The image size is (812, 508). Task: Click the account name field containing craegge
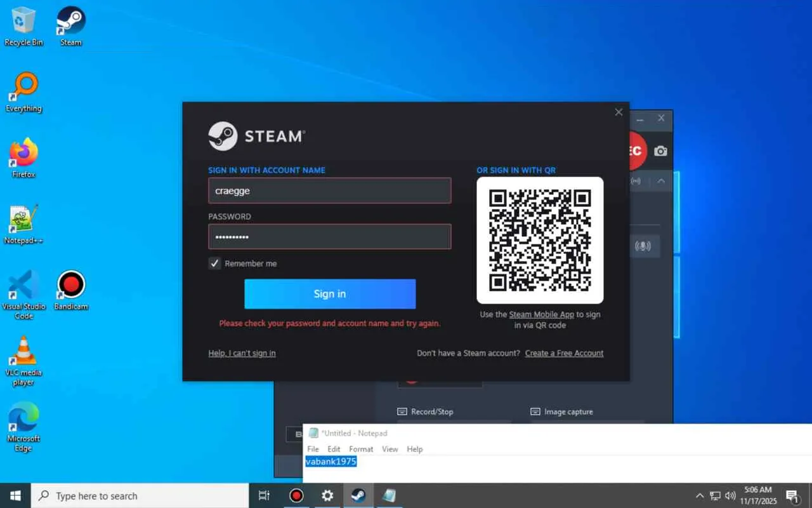click(x=330, y=190)
